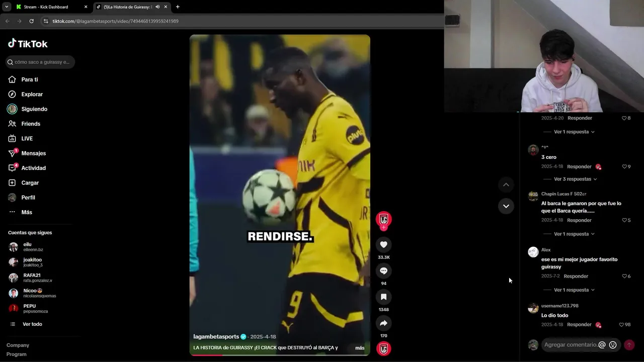Click the browser address bar URL

(x=115, y=21)
